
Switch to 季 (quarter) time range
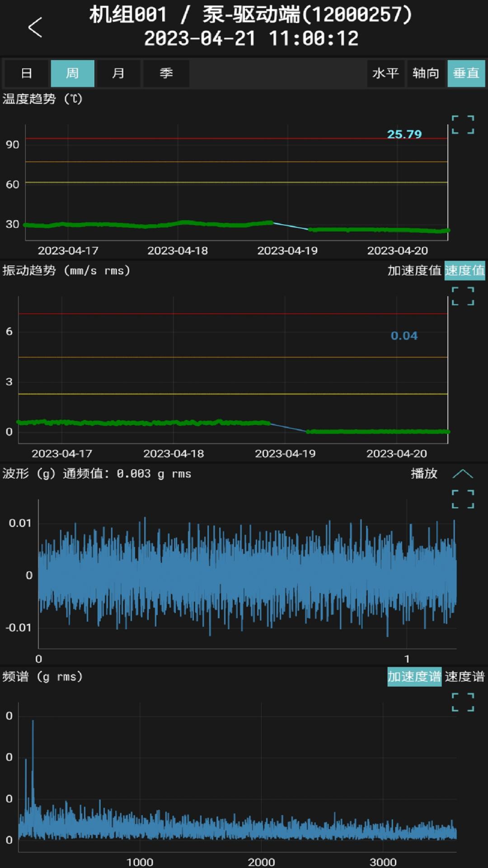pos(166,73)
